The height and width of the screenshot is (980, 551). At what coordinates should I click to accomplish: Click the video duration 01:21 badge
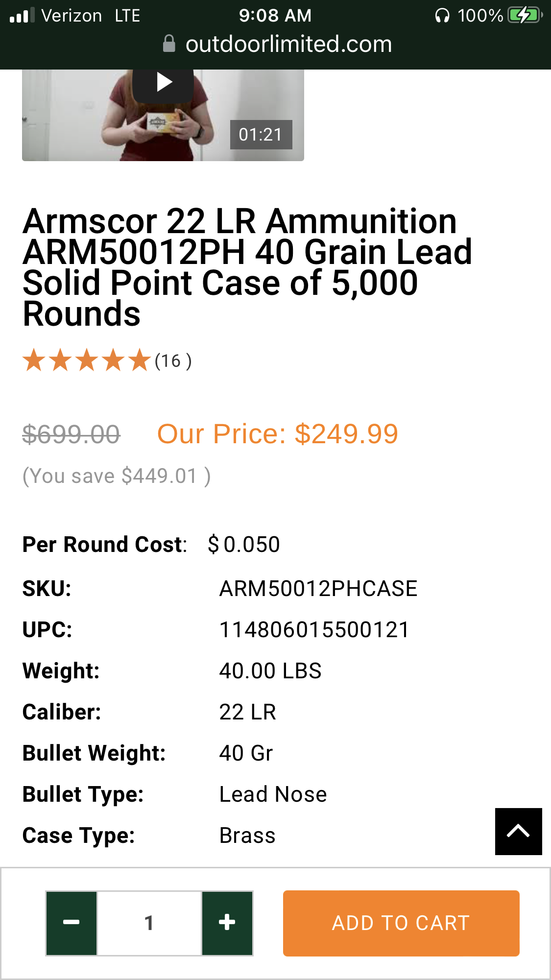261,135
